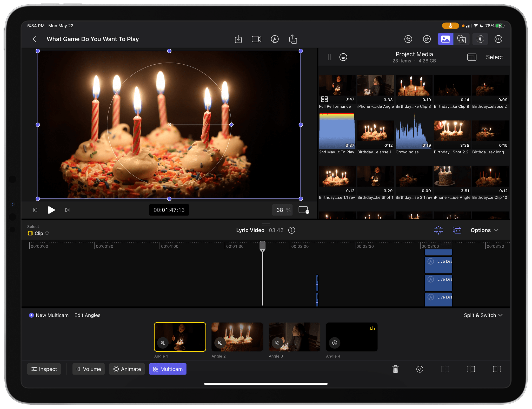Click the Inspect button
Screen dimensions: 532x409
tap(44, 369)
